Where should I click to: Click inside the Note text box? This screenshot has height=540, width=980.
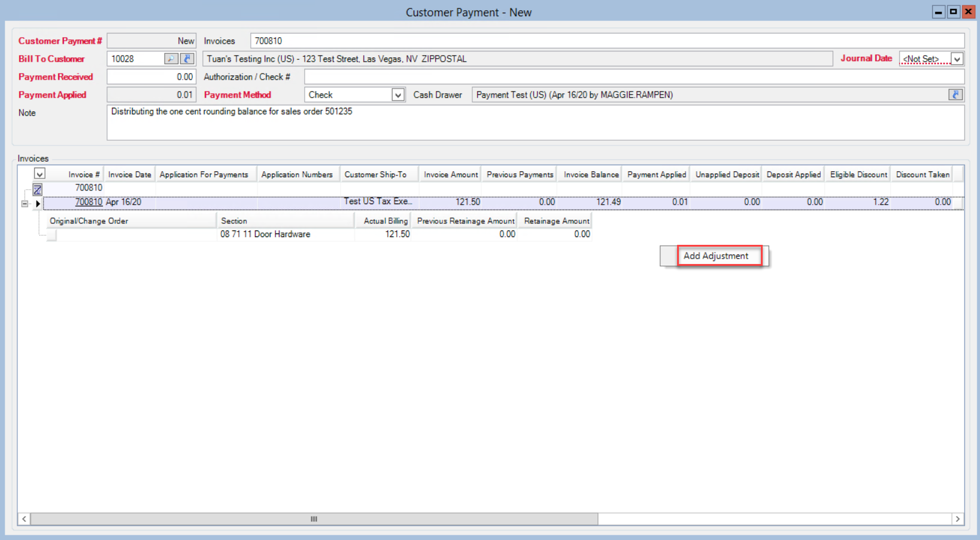coord(535,123)
